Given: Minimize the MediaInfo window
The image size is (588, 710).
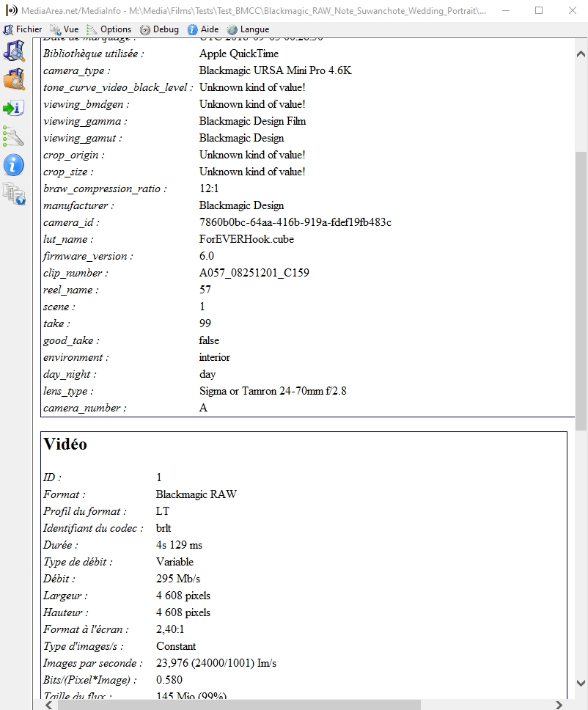Looking at the screenshot, I should coord(506,10).
